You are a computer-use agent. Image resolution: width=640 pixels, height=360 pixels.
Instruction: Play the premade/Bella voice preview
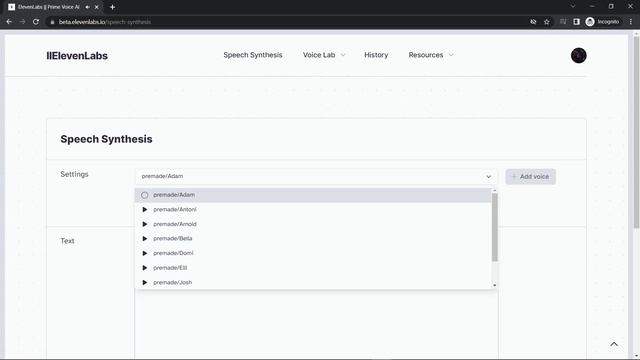(144, 238)
